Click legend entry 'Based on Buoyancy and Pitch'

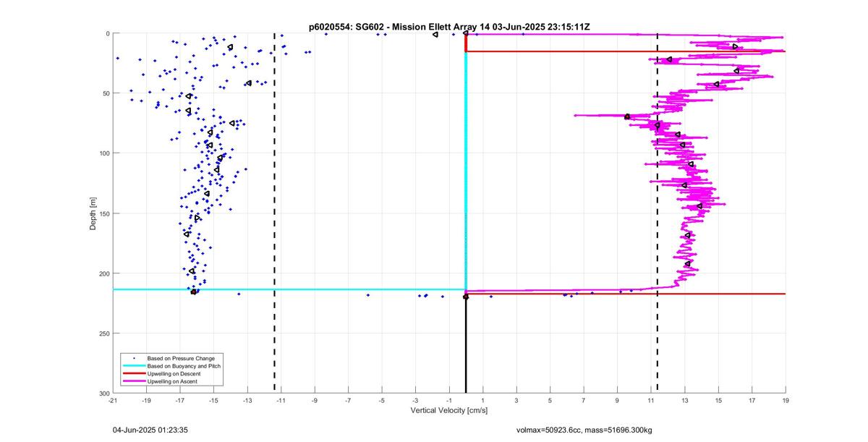point(184,366)
